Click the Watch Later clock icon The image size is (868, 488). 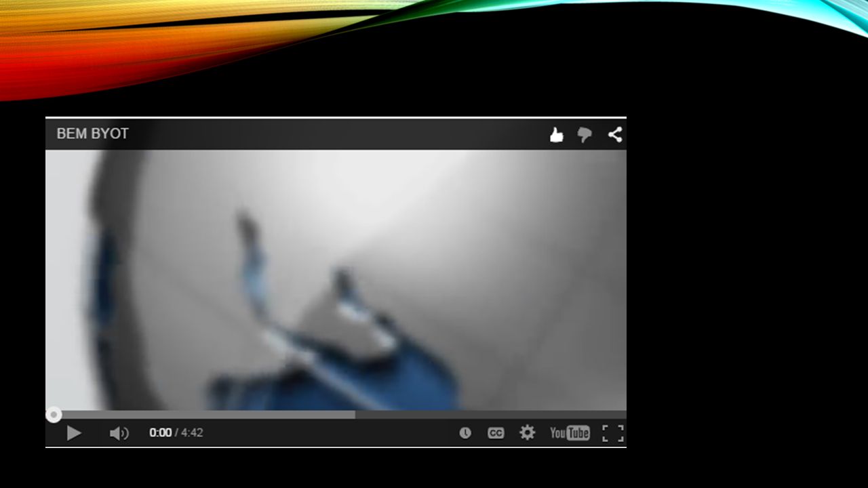[465, 433]
